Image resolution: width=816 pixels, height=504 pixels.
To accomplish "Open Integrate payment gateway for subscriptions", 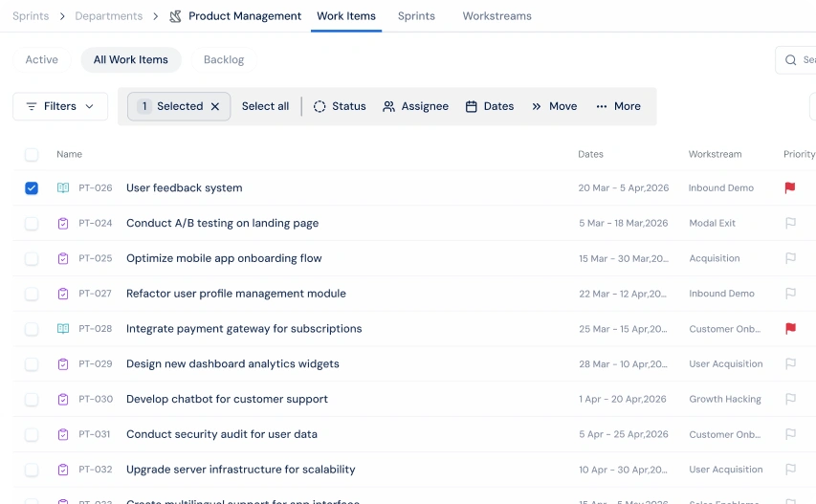I will (244, 329).
